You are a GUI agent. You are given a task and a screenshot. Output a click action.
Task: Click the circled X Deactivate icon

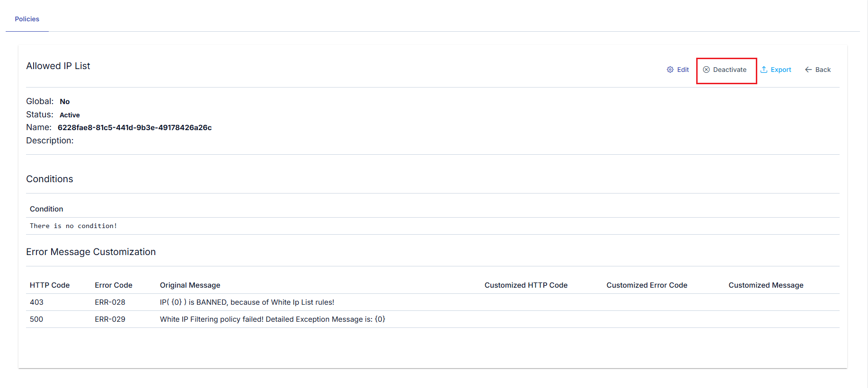(x=706, y=70)
